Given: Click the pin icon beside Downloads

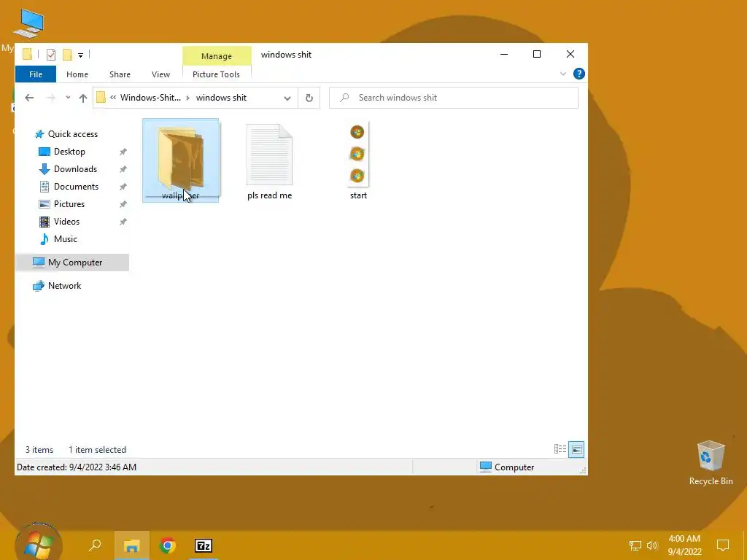Looking at the screenshot, I should click(123, 169).
